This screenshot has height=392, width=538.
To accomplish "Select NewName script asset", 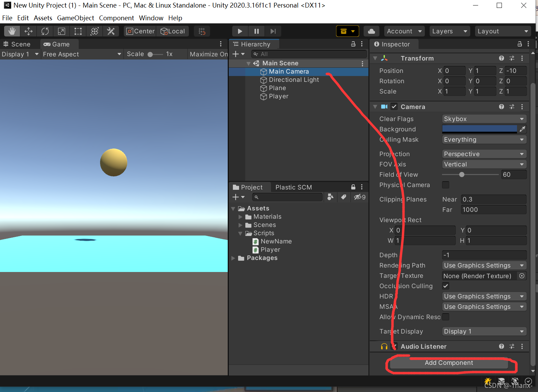I will click(x=276, y=241).
